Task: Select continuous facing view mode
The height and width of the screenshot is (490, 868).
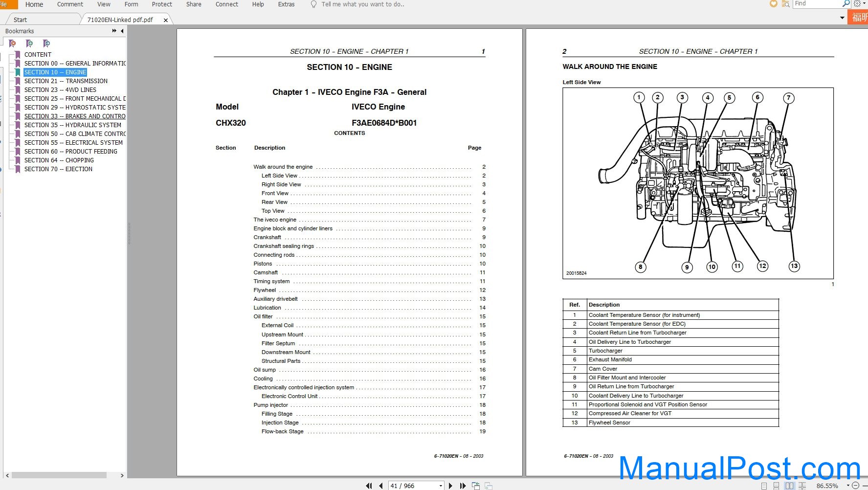Action: point(802,486)
